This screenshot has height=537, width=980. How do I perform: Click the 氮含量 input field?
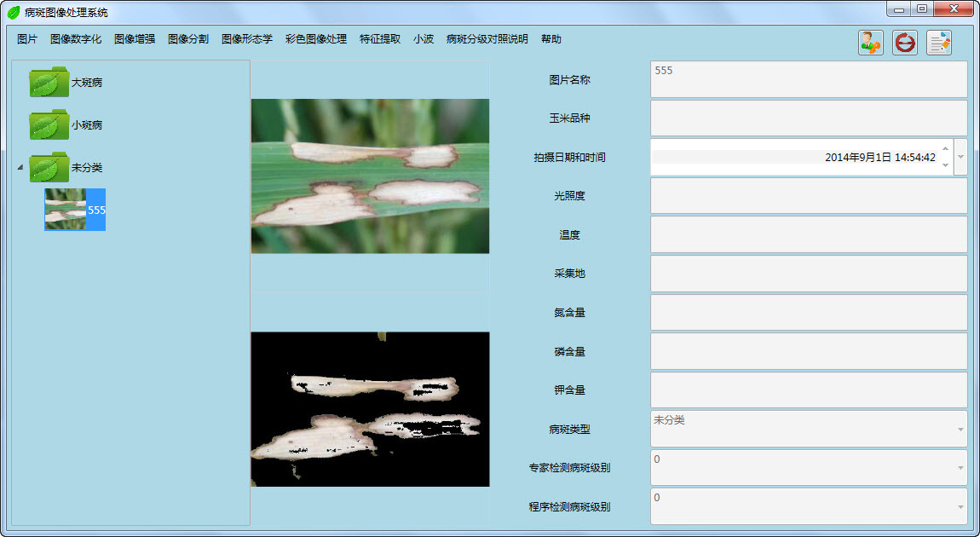pyautogui.click(x=809, y=312)
